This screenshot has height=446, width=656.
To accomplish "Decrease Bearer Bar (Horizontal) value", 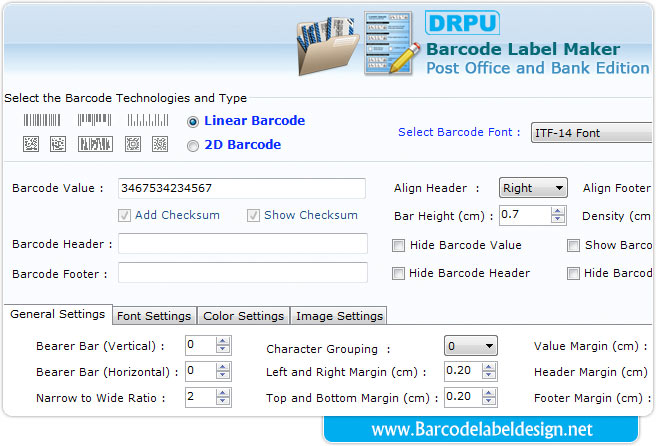I will click(223, 375).
